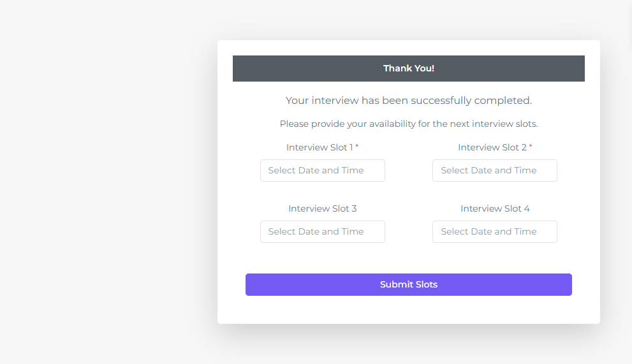Click the Interview Slot 3 label
This screenshot has width=632, height=364.
coord(322,208)
